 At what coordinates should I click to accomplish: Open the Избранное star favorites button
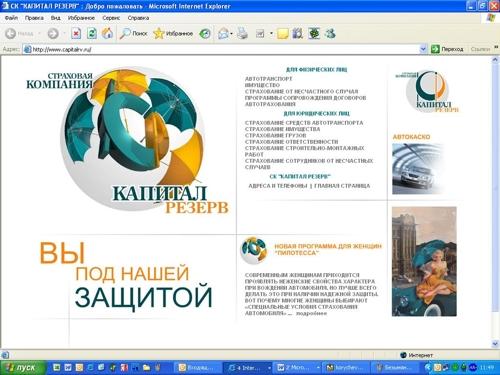tap(173, 33)
